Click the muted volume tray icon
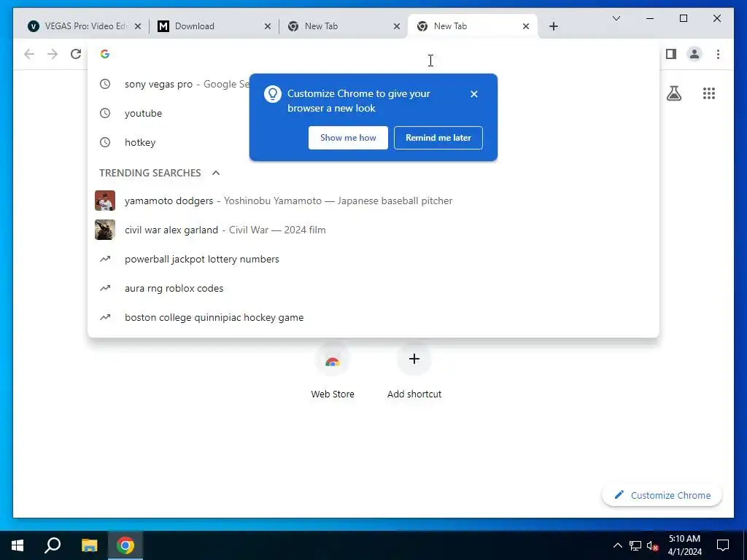This screenshot has height=560, width=747. pos(652,545)
